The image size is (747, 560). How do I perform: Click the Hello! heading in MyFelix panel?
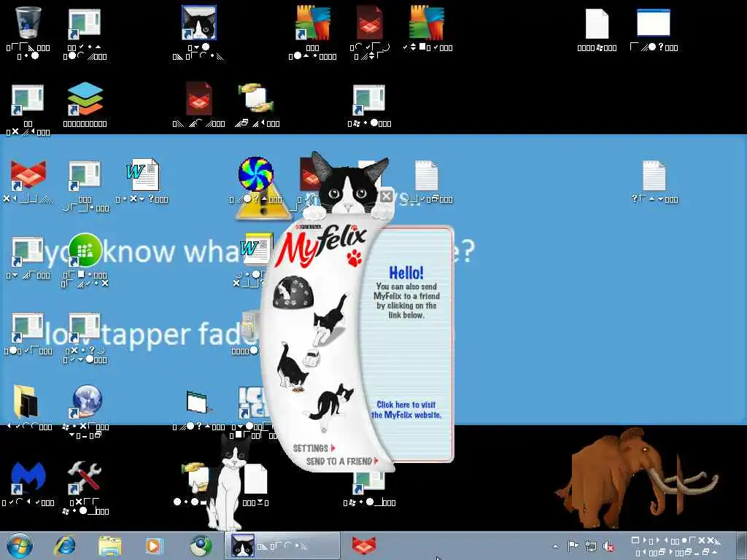pyautogui.click(x=406, y=273)
